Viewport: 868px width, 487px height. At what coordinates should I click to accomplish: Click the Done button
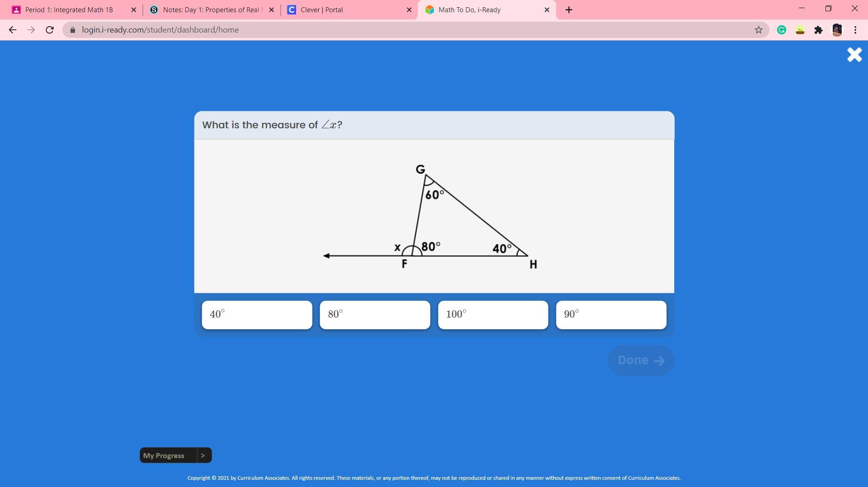[x=641, y=361]
